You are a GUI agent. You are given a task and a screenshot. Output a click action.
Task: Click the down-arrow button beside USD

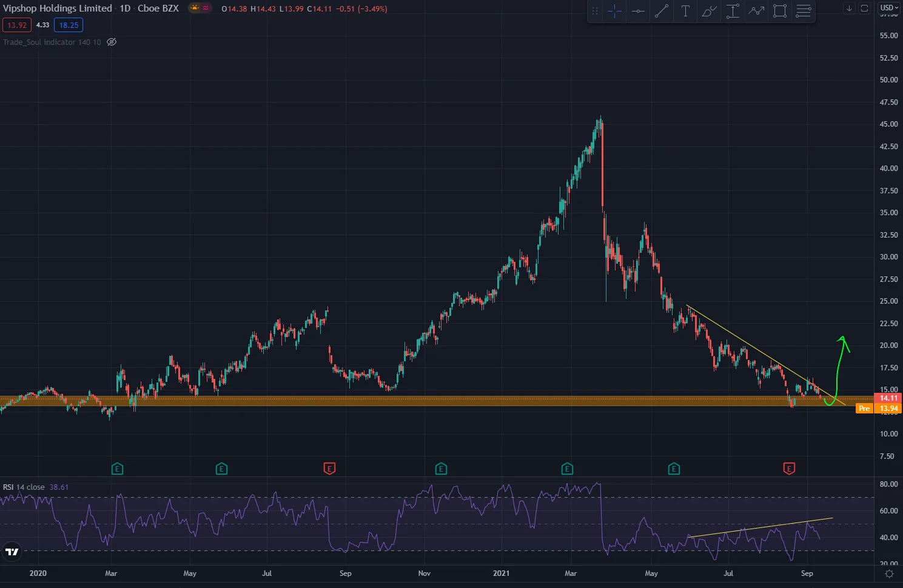point(849,8)
